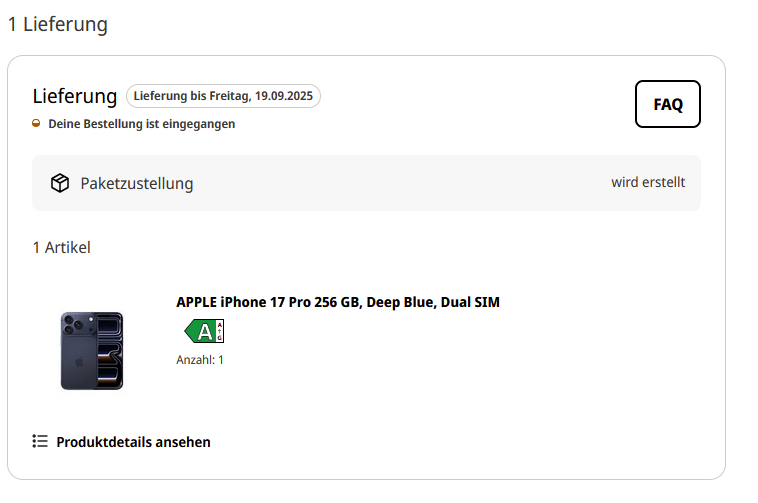The height and width of the screenshot is (503, 758).
Task: Click empty space in the gray Paketzustellung bar
Action: (400, 183)
